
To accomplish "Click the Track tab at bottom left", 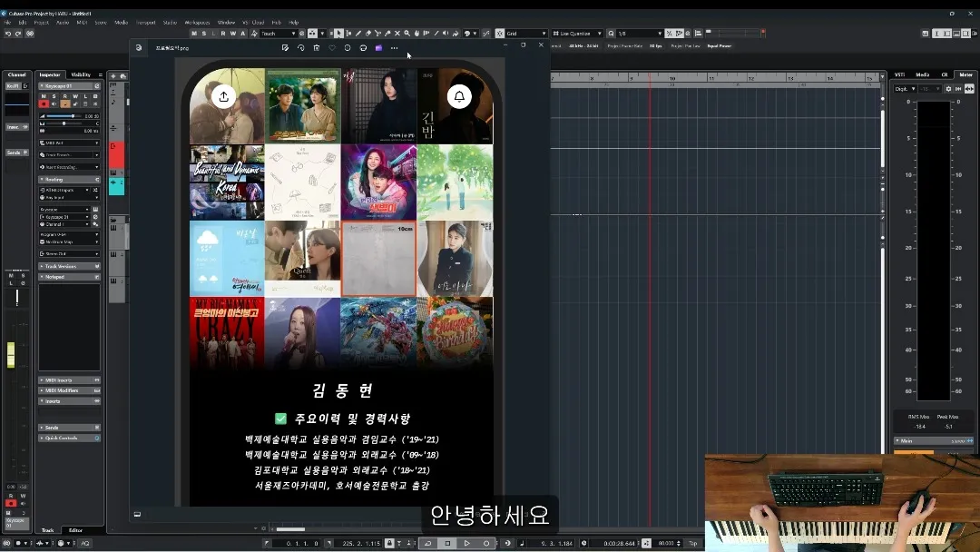I will coord(47,530).
